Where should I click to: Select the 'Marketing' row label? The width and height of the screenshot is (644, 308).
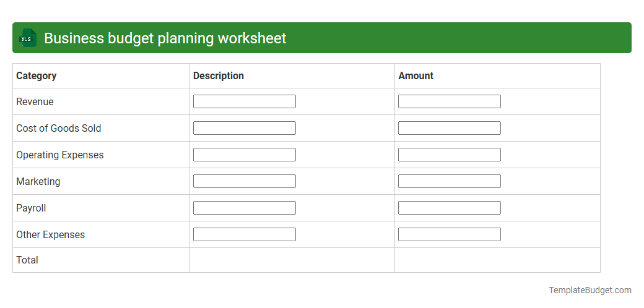pos(38,182)
